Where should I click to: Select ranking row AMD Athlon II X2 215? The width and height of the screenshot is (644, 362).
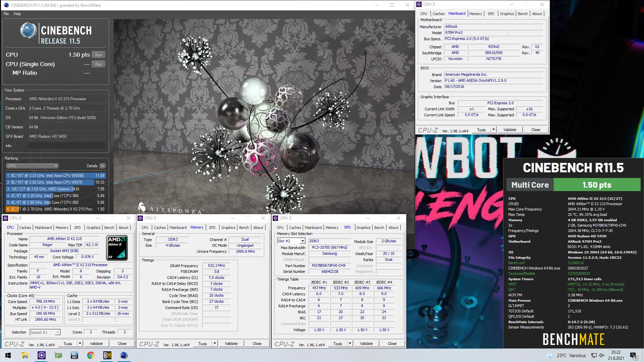56,209
